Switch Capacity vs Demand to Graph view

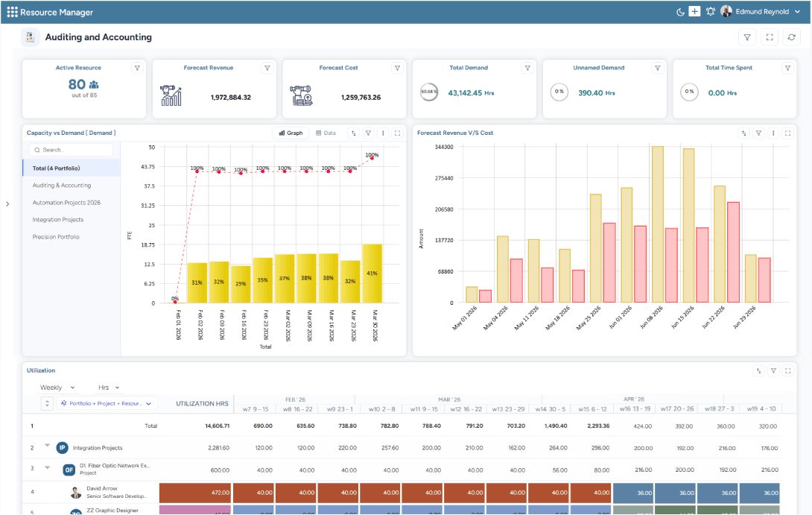(291, 133)
